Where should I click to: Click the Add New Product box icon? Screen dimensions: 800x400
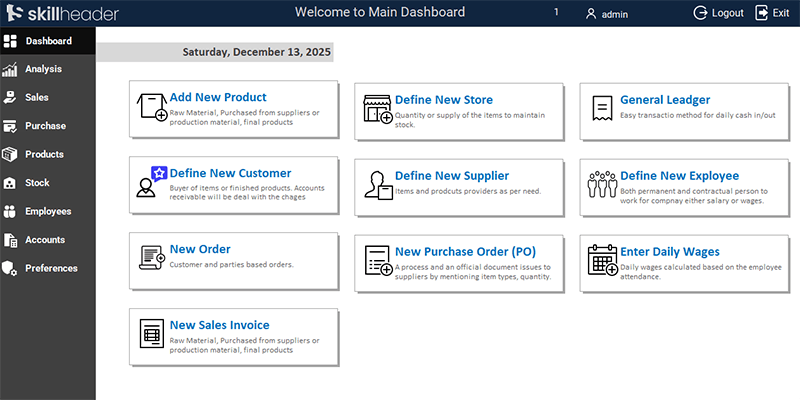[152, 107]
